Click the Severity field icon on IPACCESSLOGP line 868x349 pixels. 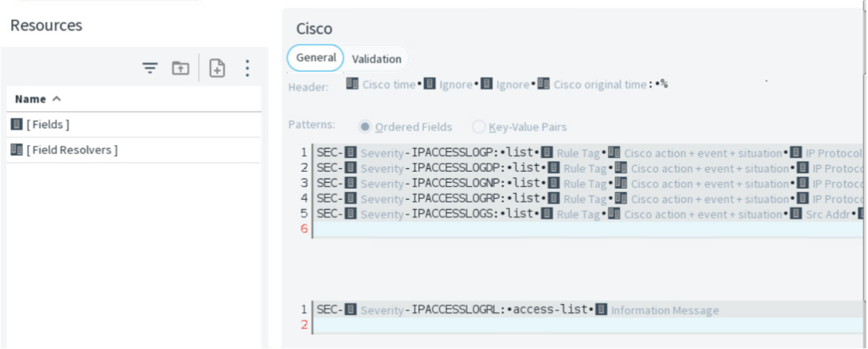(350, 153)
